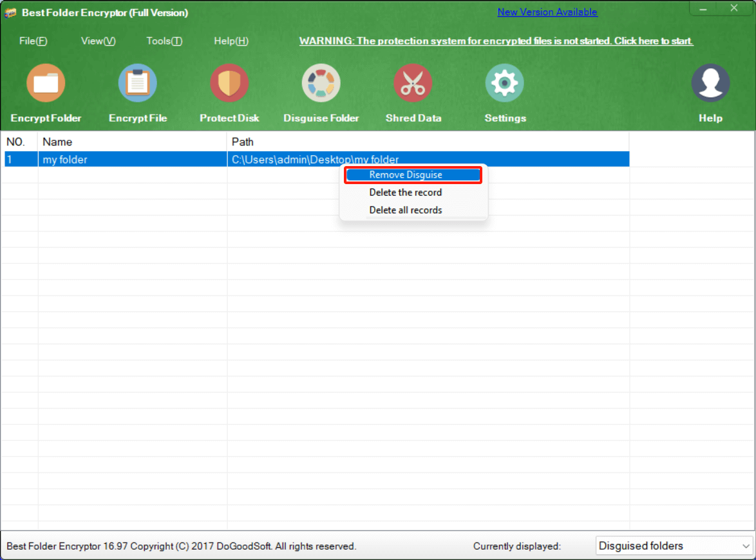Click the app logo in title bar
This screenshot has width=756, height=560.
click(10, 13)
